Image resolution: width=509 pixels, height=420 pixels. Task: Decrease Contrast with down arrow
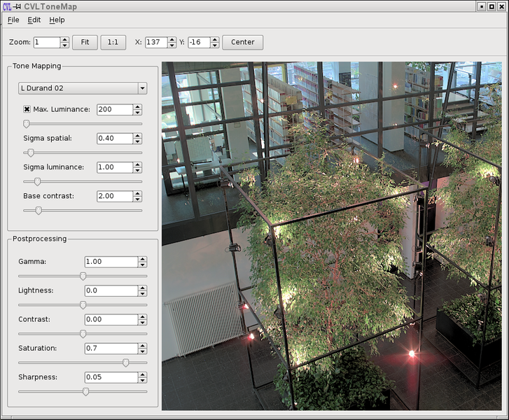pyautogui.click(x=143, y=322)
